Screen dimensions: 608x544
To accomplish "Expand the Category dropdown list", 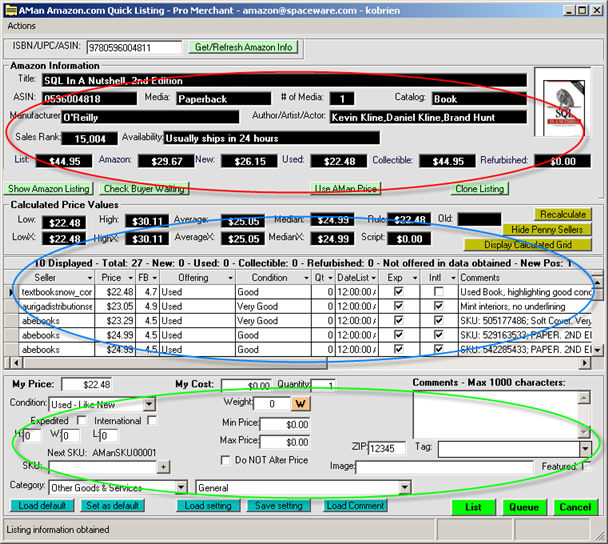I will [x=180, y=487].
